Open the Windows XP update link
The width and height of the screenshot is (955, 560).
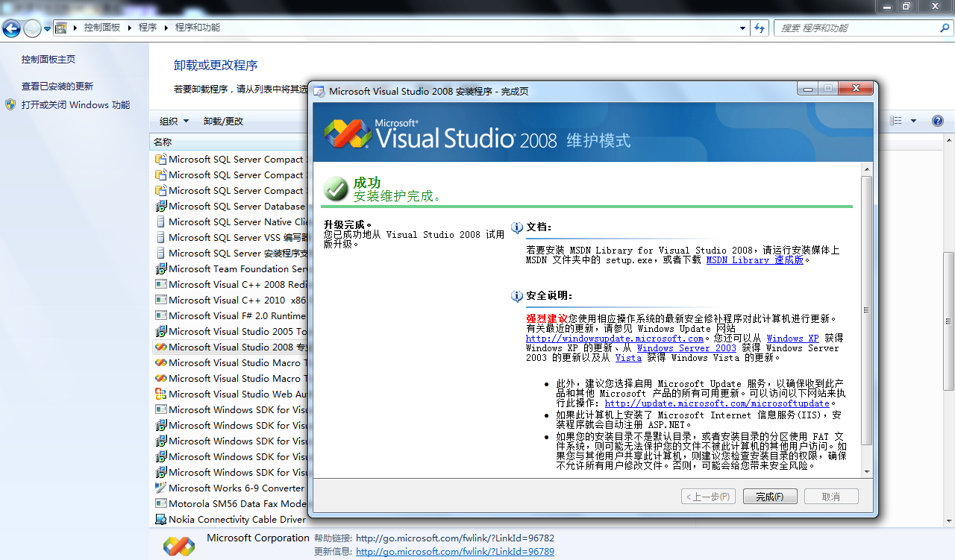pos(792,339)
